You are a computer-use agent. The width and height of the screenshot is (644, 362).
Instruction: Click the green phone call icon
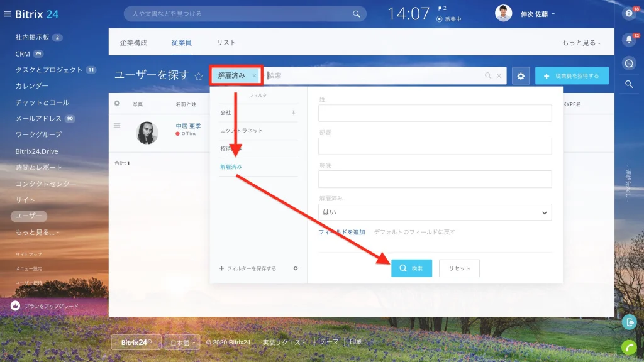[x=629, y=348]
